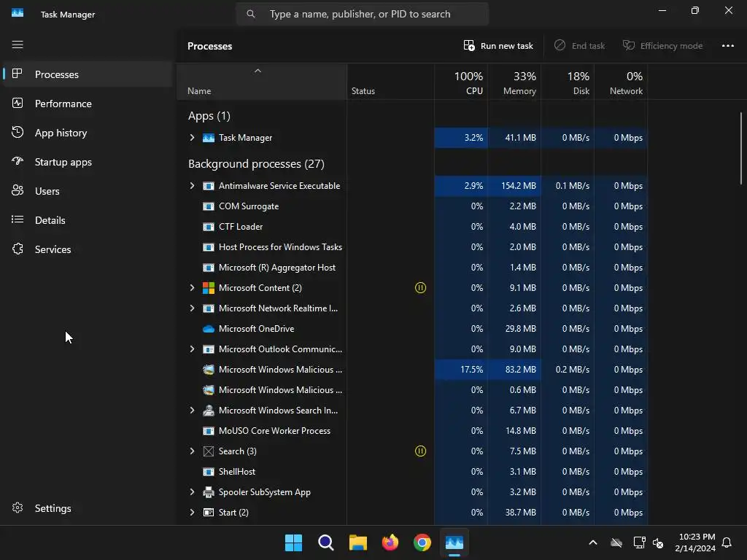Open the hamburger navigation menu
This screenshot has height=560, width=747.
[x=18, y=44]
